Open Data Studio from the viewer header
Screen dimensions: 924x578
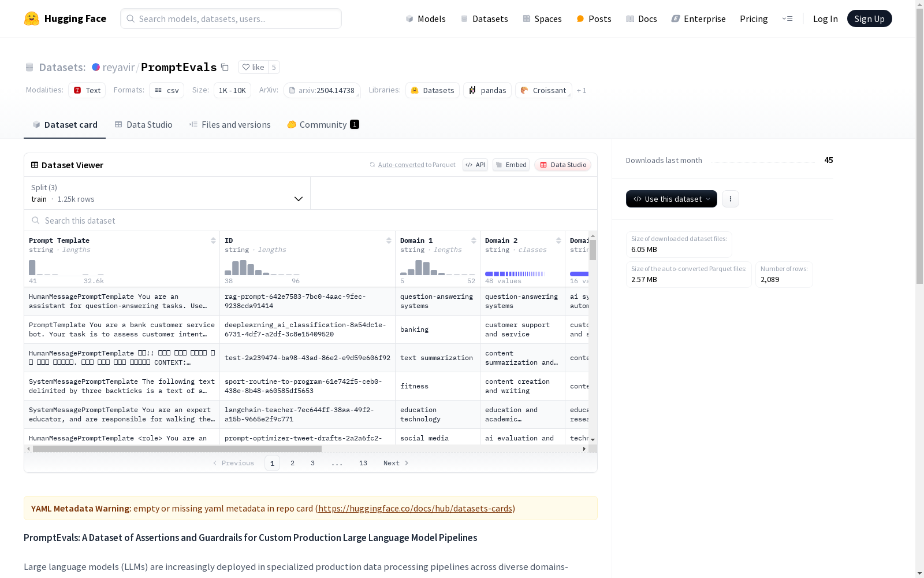point(563,165)
